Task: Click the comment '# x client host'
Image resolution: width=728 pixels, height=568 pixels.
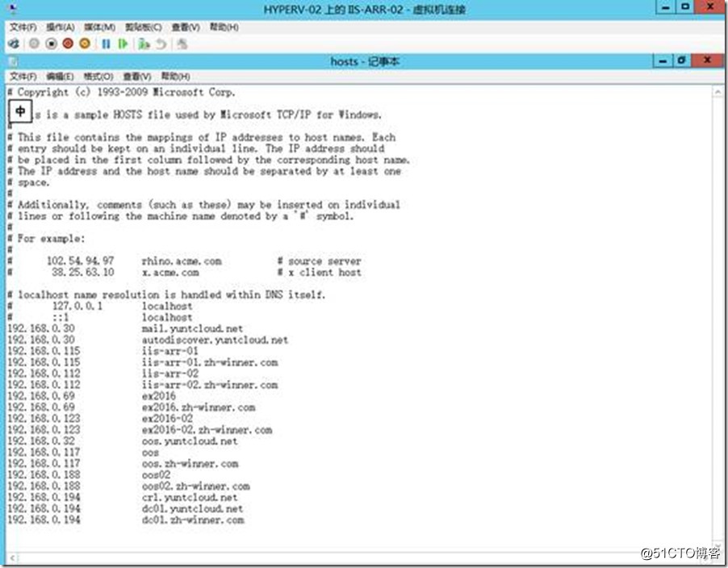Action: (x=319, y=273)
